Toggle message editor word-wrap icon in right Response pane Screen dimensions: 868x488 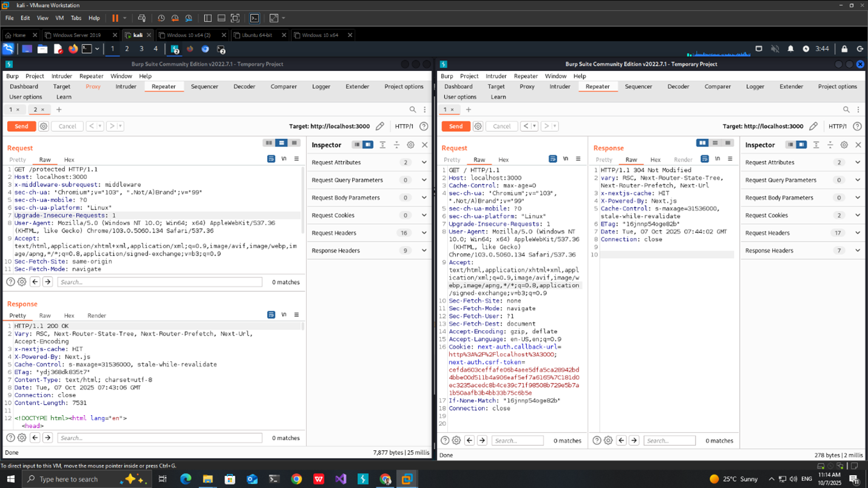click(705, 159)
